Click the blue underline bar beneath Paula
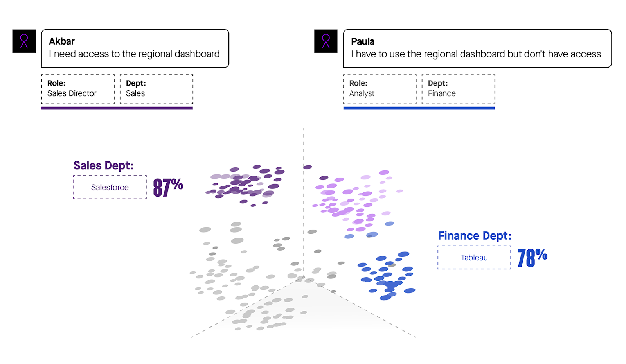 coord(419,108)
